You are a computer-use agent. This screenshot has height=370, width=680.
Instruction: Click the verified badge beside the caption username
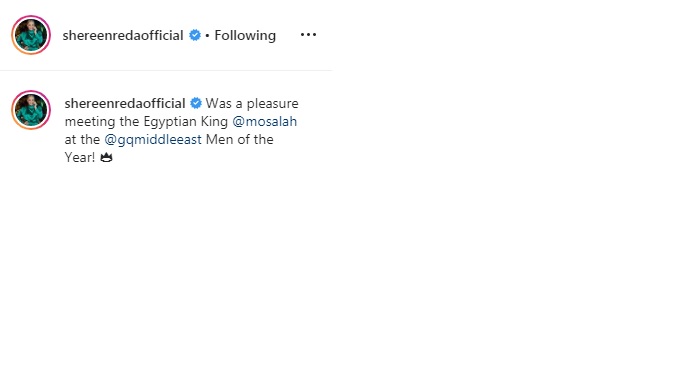tap(196, 103)
